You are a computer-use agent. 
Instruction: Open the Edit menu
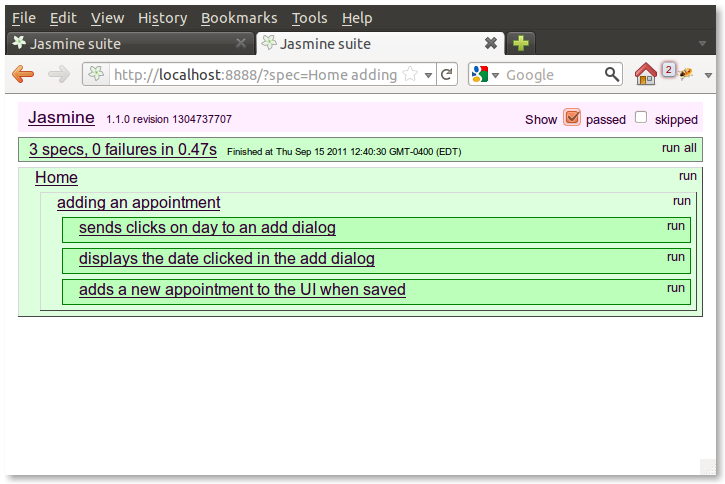(x=63, y=18)
